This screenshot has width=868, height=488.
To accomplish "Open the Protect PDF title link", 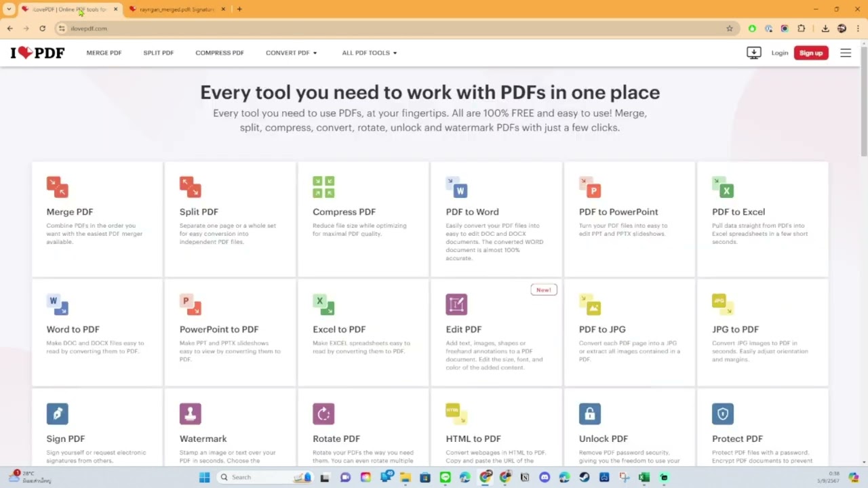I will pyautogui.click(x=737, y=439).
